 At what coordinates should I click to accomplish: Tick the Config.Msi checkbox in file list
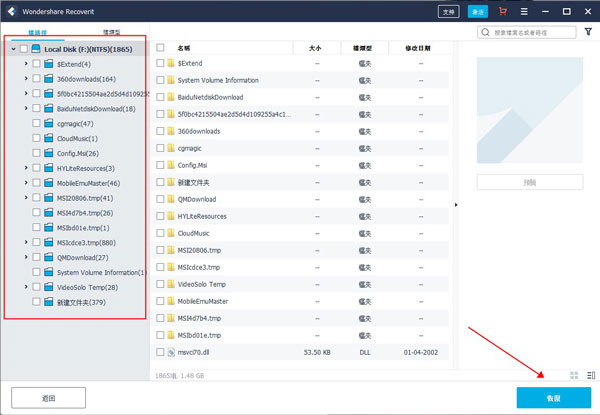pyautogui.click(x=160, y=165)
